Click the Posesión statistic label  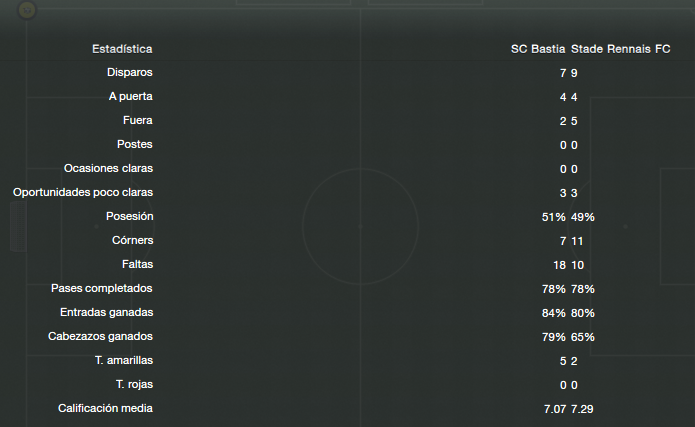point(129,216)
